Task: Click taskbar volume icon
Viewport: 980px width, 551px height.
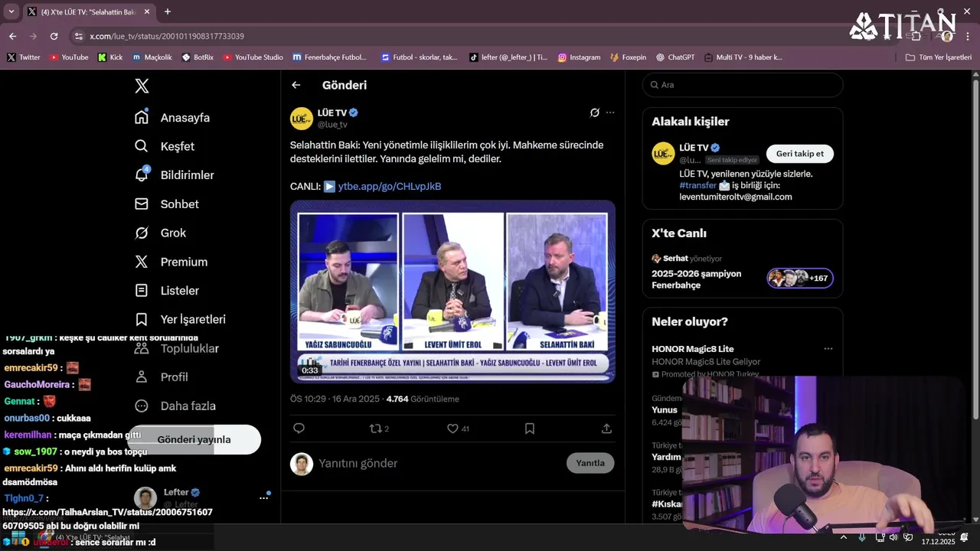Action: point(893,537)
